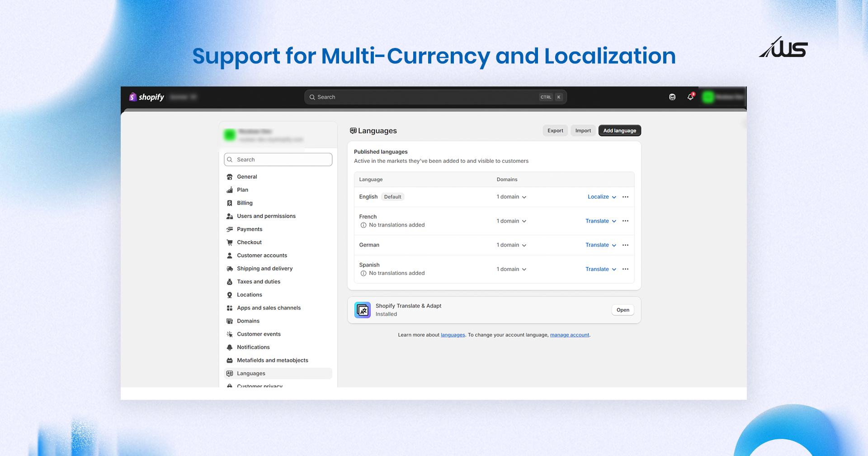Open the Translate dropdown for Spanish
868x456 pixels.
601,269
